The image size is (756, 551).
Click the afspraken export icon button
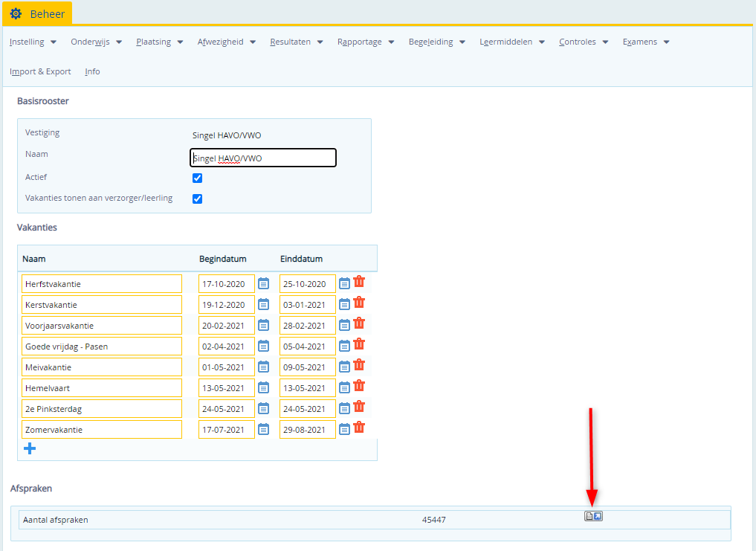coord(593,516)
